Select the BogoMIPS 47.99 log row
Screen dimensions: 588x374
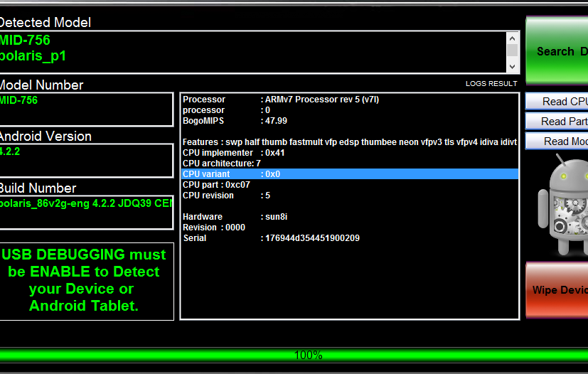350,121
